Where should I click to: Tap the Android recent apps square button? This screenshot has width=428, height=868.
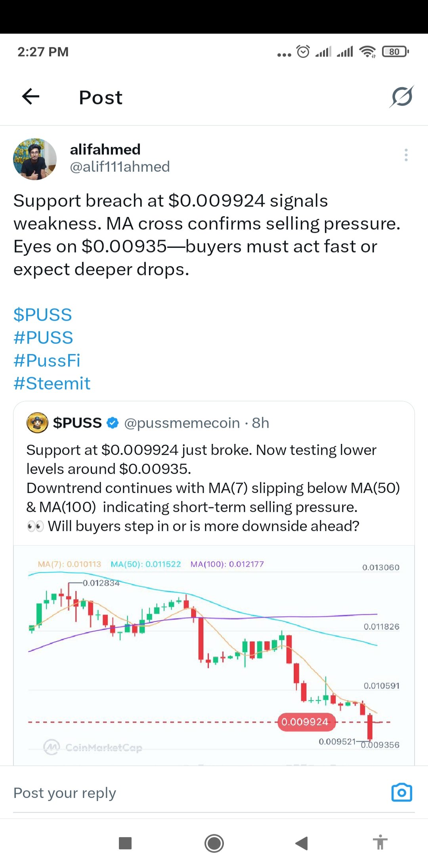(x=125, y=843)
